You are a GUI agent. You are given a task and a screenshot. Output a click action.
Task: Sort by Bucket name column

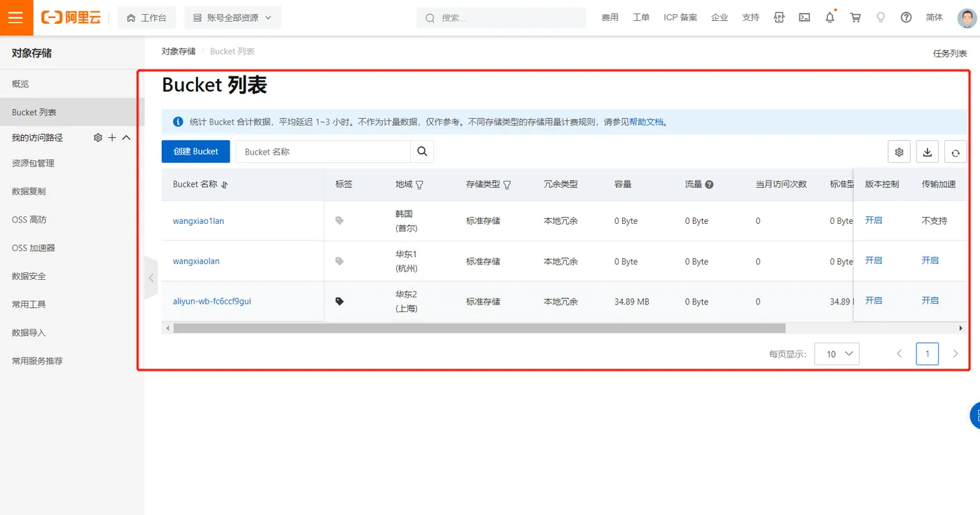225,185
